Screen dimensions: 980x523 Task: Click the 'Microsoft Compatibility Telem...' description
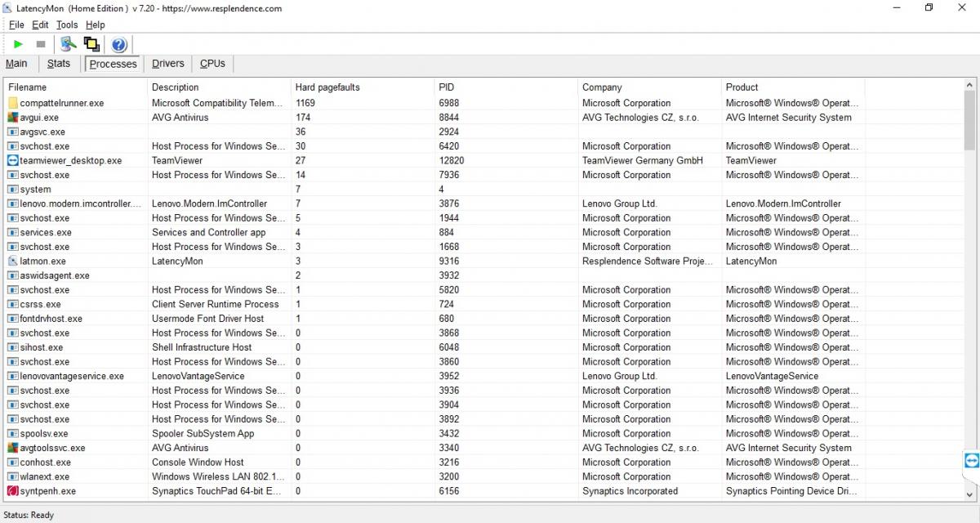click(x=217, y=103)
